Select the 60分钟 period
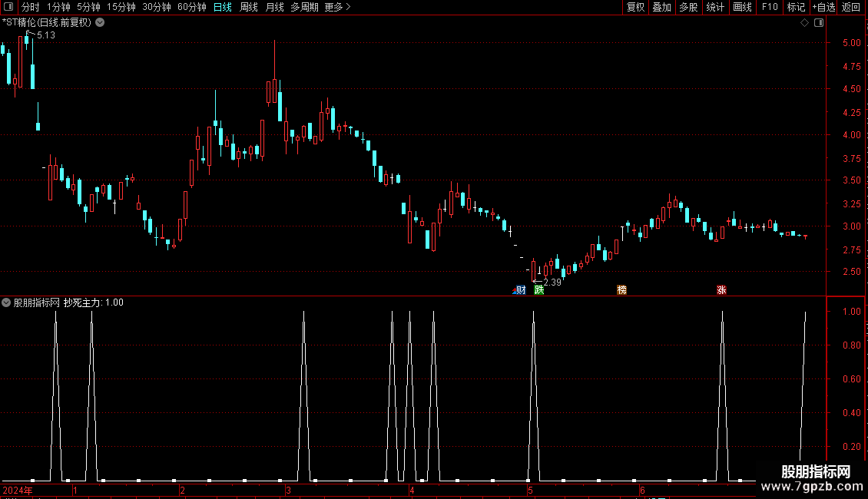Image resolution: width=868 pixels, height=499 pixels. coord(192,7)
